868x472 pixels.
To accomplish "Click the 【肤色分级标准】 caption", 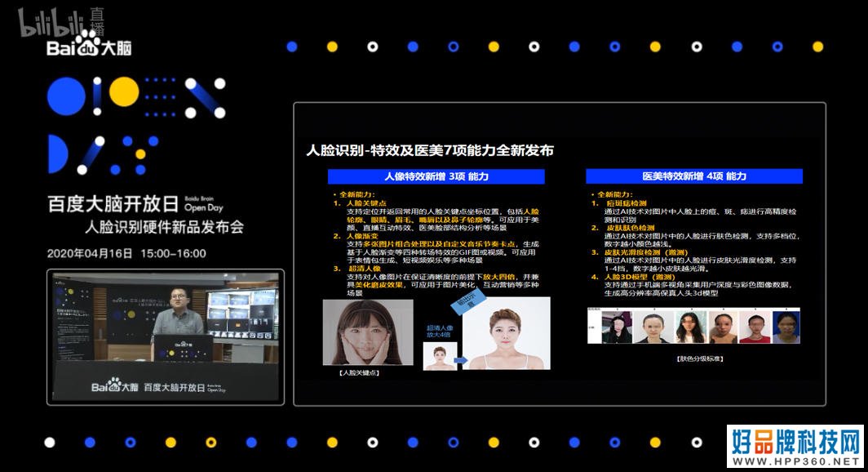I will click(700, 358).
